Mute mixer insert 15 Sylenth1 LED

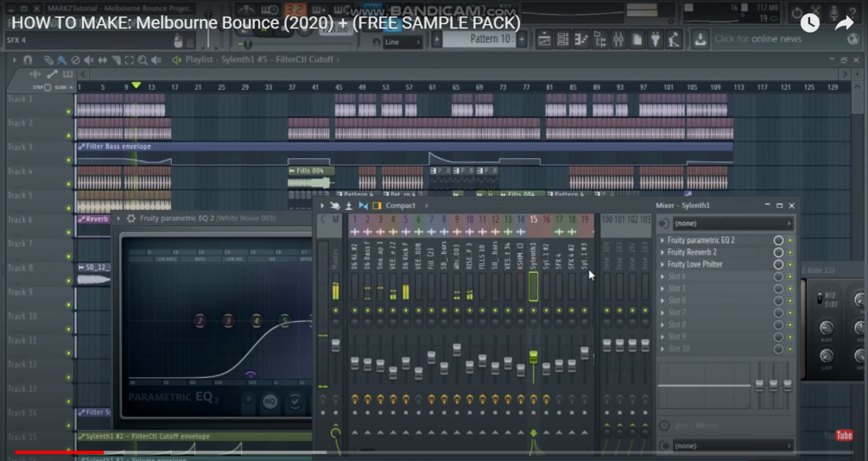[533, 311]
